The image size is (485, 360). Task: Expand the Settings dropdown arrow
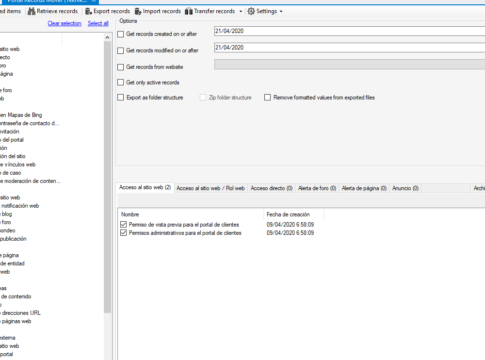281,11
